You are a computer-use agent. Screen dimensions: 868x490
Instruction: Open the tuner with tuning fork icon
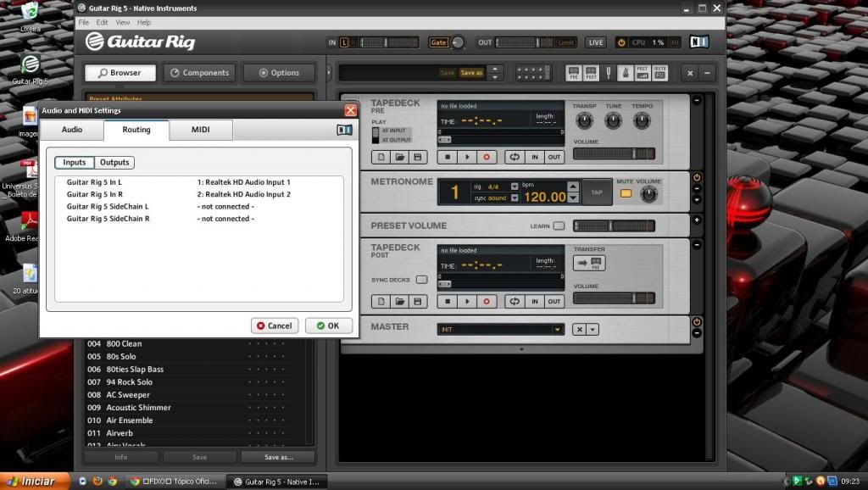(609, 73)
